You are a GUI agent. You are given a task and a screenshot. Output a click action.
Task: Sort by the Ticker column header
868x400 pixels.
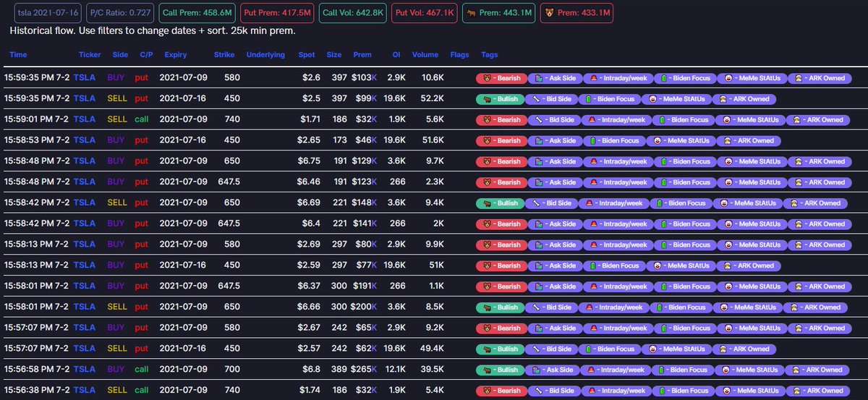pyautogui.click(x=90, y=55)
